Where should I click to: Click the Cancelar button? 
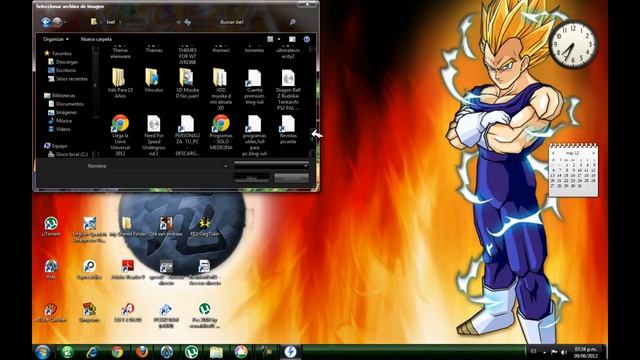tap(291, 178)
